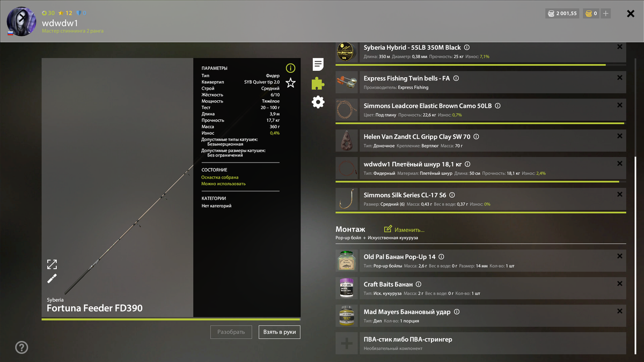Open the help question mark icon
Image resolution: width=644 pixels, height=362 pixels.
21,347
